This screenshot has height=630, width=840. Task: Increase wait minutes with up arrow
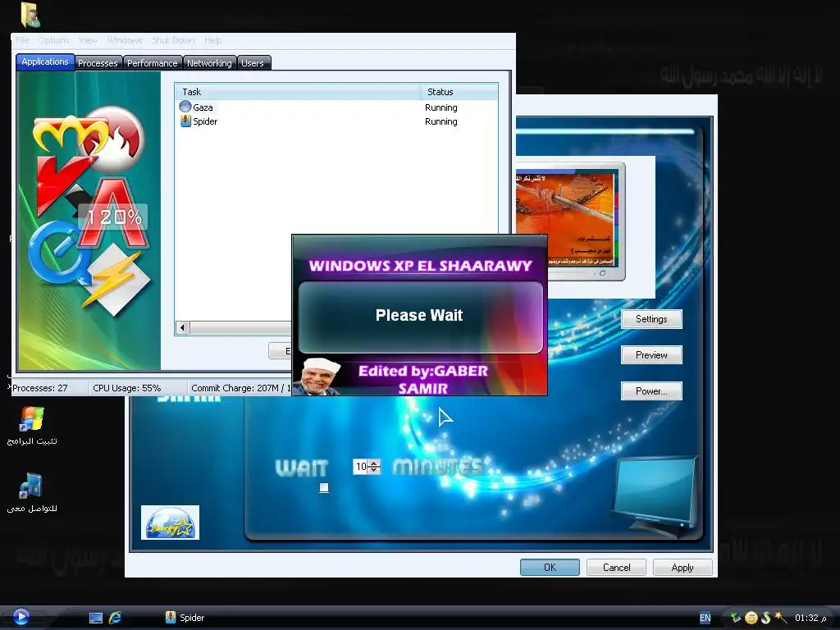(374, 463)
